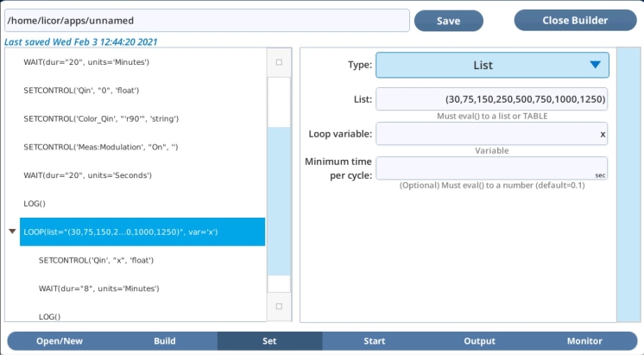The height and width of the screenshot is (355, 644).
Task: Click the file path input field
Action: click(205, 21)
